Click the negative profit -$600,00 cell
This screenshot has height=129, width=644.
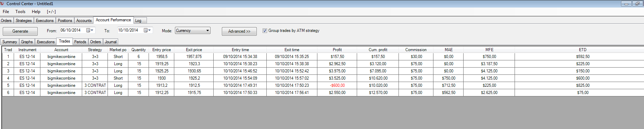337,85
